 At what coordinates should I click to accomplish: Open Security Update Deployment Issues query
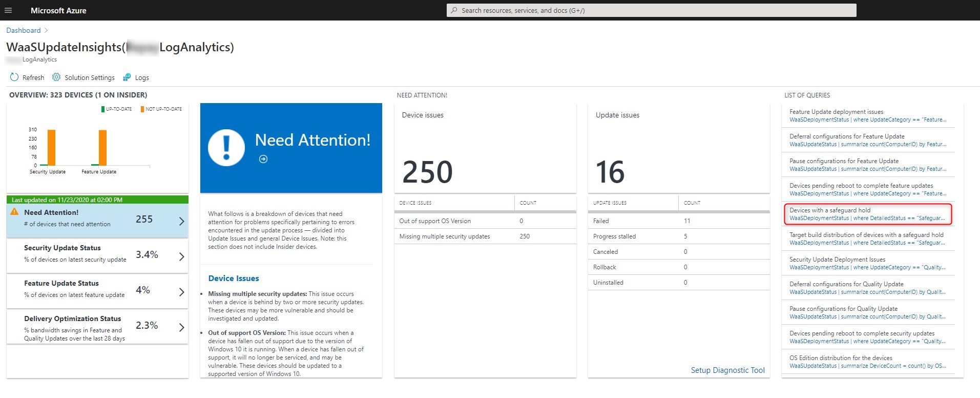[868, 263]
